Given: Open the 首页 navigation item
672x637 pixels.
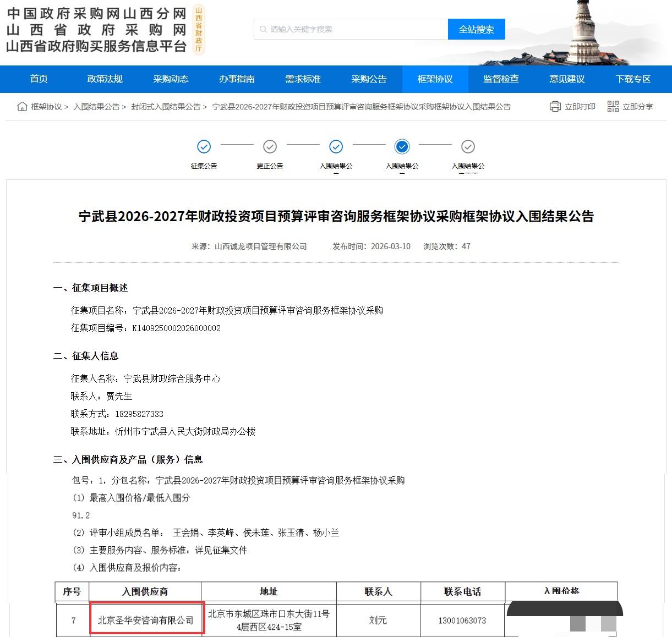Looking at the screenshot, I should click(39, 79).
